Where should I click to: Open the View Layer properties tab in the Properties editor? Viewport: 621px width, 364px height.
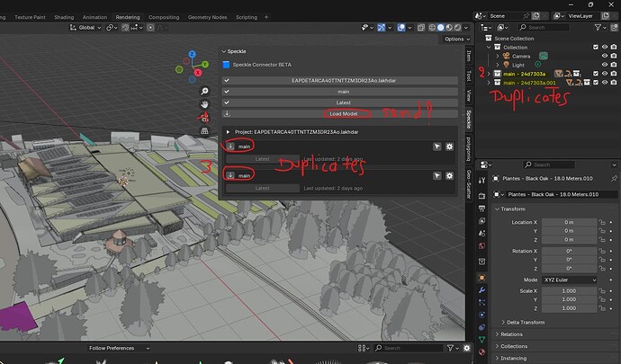point(482,221)
